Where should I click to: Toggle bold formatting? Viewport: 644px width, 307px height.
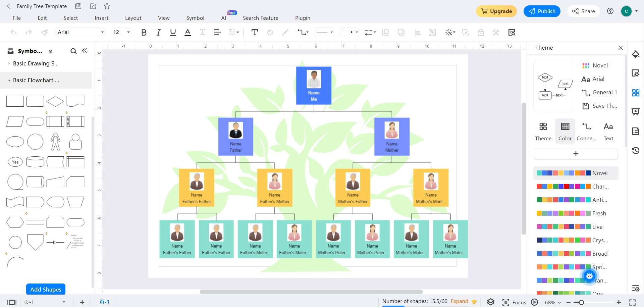[x=144, y=32]
